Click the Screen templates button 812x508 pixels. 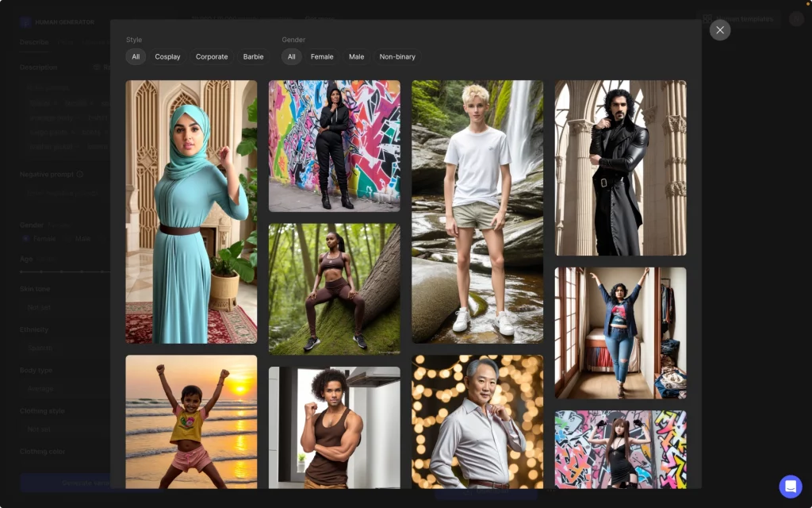pyautogui.click(x=738, y=19)
